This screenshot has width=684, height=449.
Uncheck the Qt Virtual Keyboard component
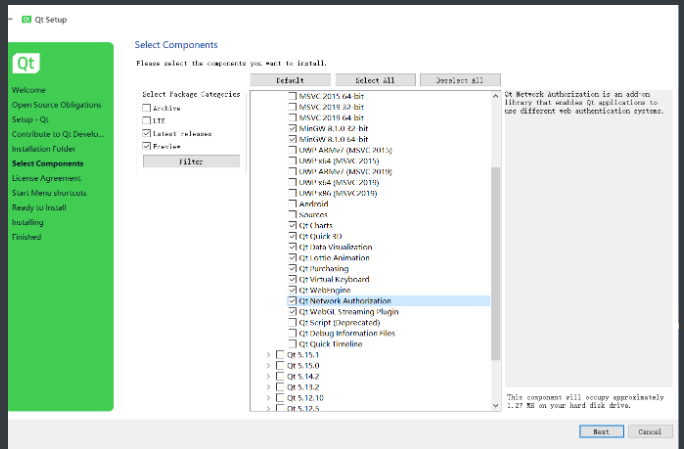point(293,279)
